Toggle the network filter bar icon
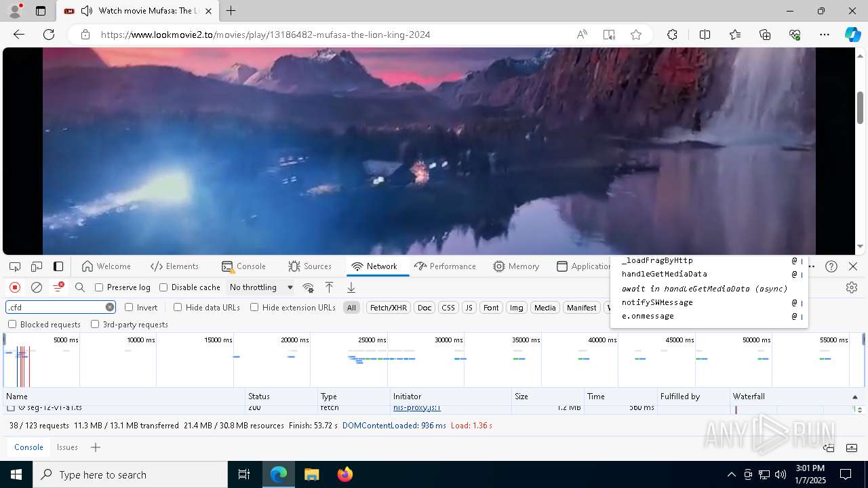The height and width of the screenshot is (488, 868). 58,287
